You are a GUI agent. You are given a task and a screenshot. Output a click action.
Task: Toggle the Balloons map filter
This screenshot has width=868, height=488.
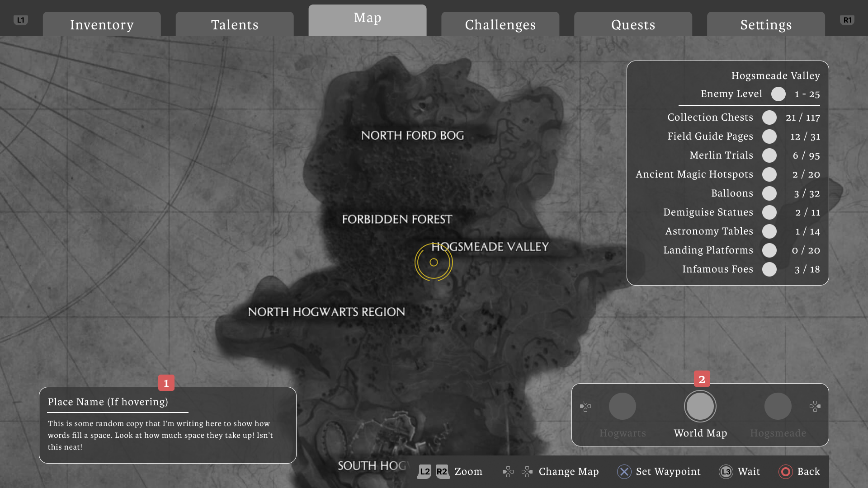(769, 193)
